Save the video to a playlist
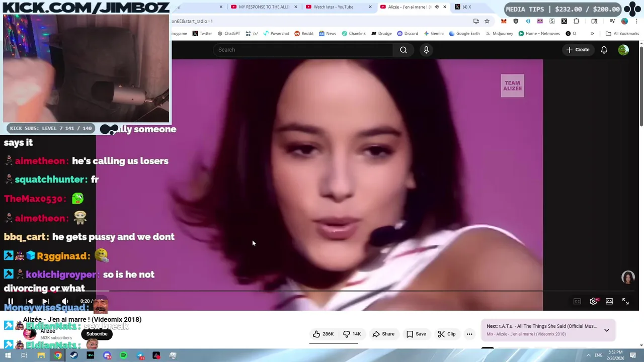The height and width of the screenshot is (362, 644). [x=416, y=334]
